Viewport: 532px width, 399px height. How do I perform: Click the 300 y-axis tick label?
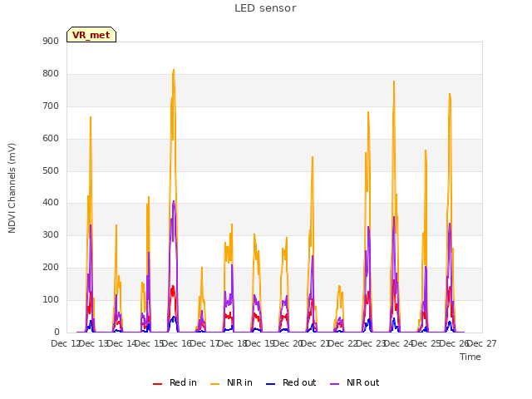[x=51, y=234]
